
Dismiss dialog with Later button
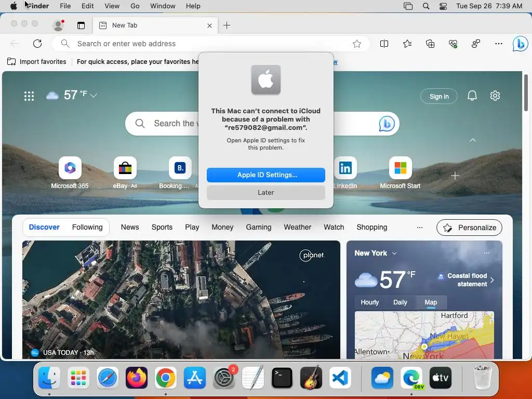pos(266,192)
